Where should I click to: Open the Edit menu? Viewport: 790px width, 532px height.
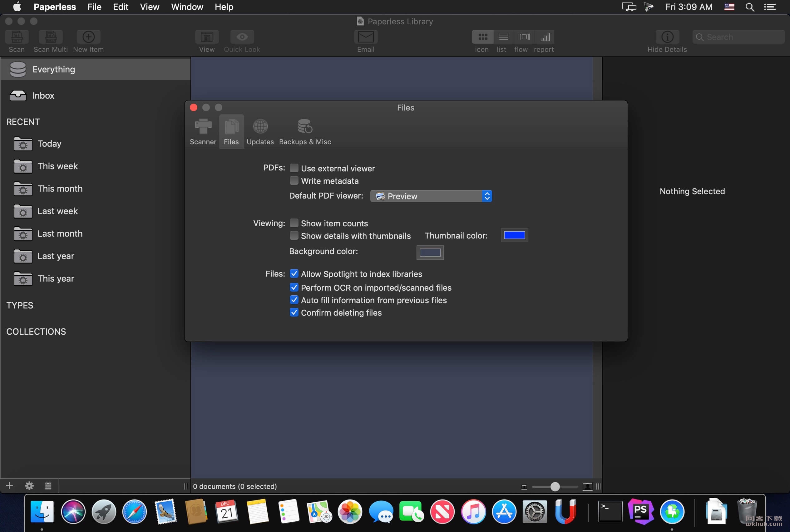121,7
